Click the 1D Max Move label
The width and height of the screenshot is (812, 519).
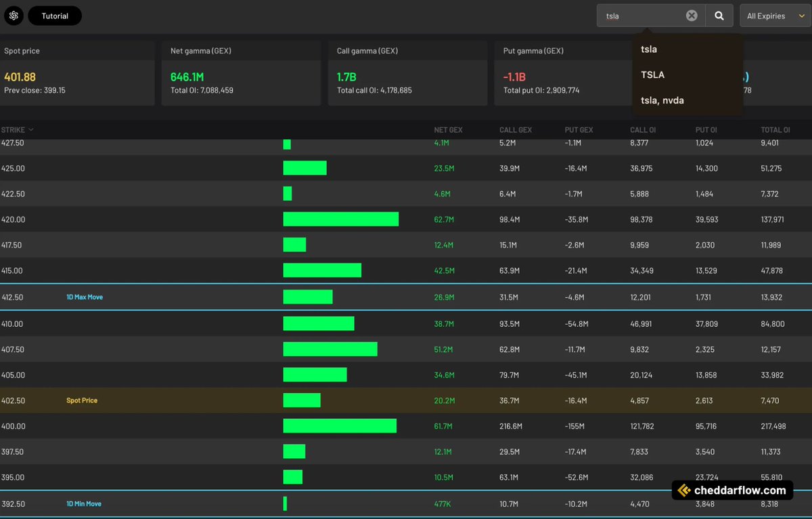pyautogui.click(x=85, y=297)
